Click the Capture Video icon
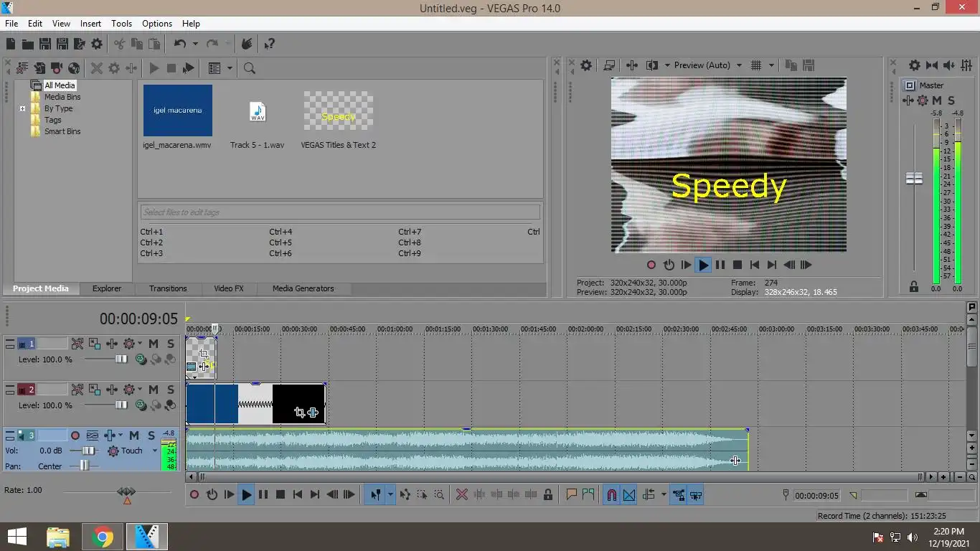 tap(57, 68)
